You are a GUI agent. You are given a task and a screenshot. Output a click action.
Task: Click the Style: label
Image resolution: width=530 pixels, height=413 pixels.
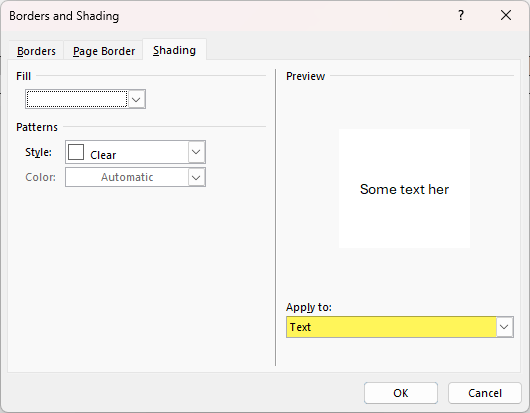[39, 152]
